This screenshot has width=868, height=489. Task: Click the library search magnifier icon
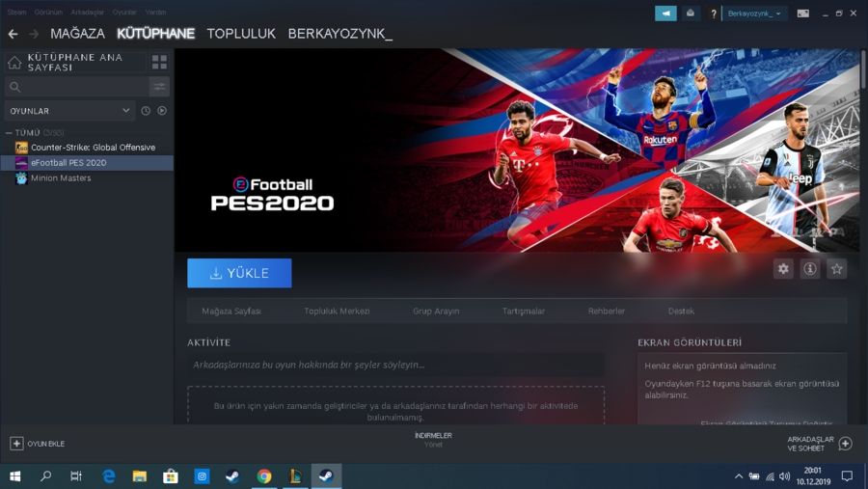pyautogui.click(x=14, y=87)
